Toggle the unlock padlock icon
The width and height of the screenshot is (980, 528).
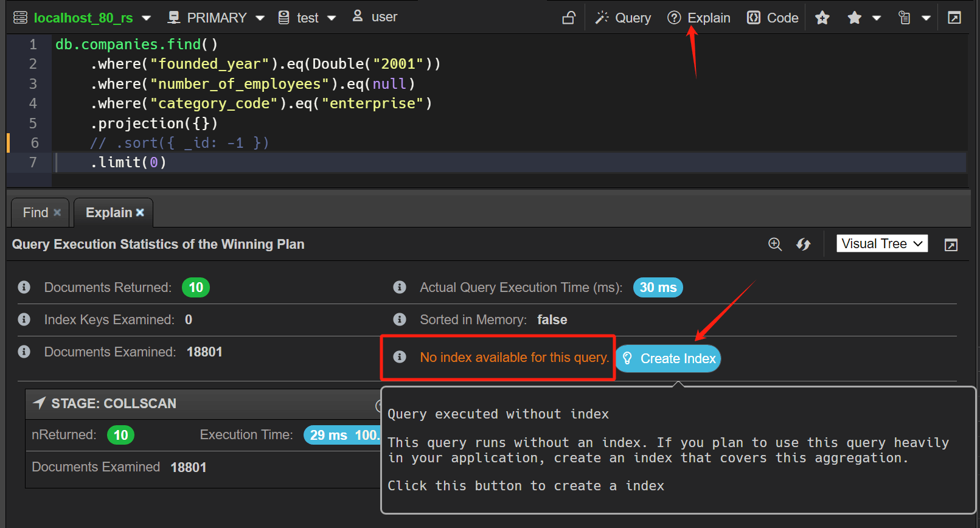(569, 18)
